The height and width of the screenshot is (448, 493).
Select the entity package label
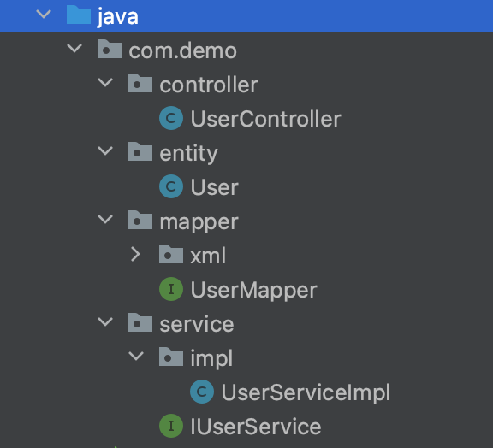click(x=188, y=154)
